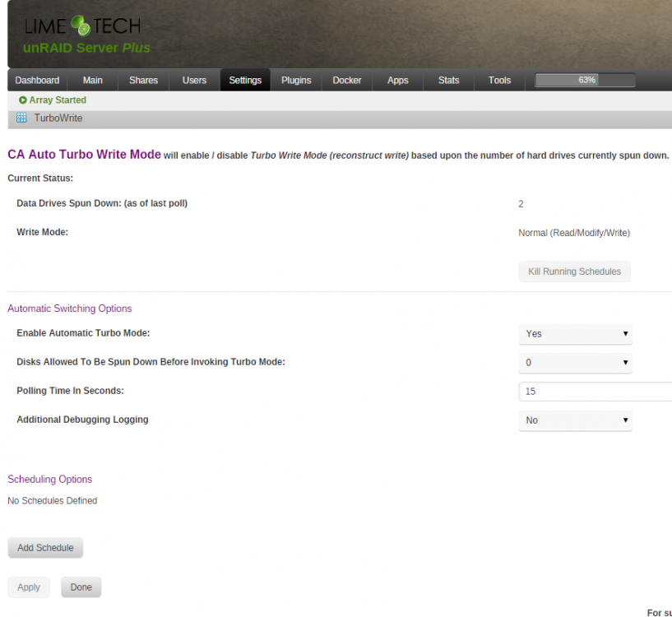Select the Settings tab
Viewport: 672px width, 617px height.
[245, 80]
